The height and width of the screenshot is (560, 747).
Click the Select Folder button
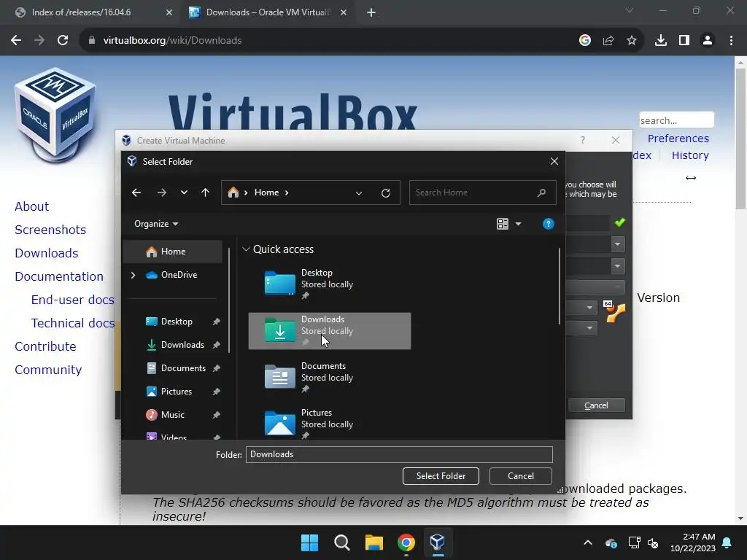(441, 476)
